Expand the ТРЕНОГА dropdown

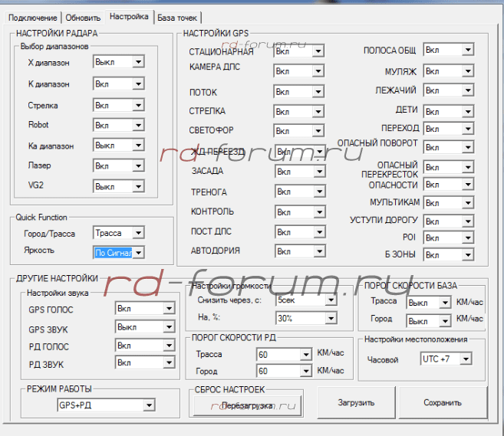tap(300, 192)
